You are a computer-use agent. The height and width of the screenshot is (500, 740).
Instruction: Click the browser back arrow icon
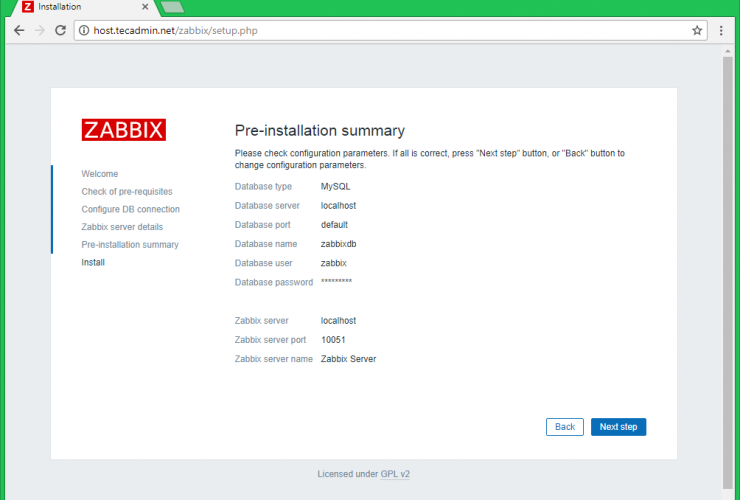(18, 30)
